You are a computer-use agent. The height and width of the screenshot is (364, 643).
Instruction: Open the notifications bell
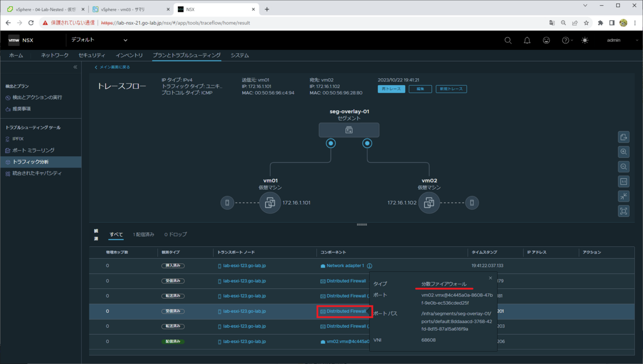[527, 40]
